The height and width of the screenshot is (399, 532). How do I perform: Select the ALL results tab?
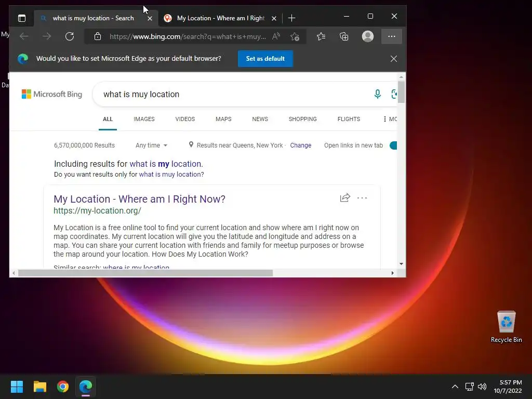tap(108, 119)
